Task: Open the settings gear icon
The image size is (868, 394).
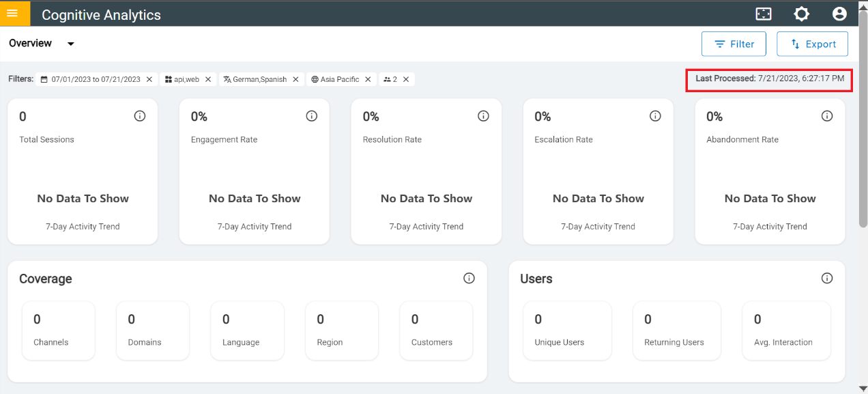Action: click(801, 14)
